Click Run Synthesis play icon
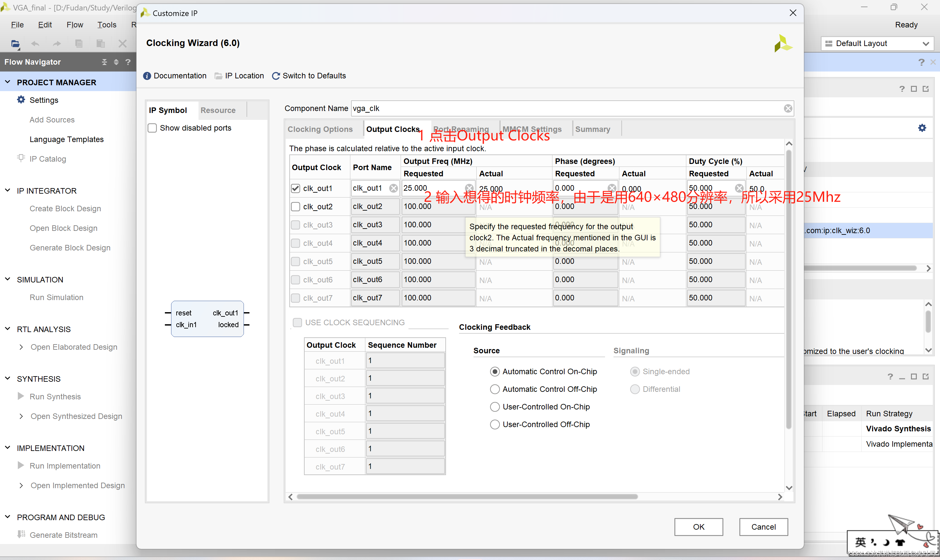This screenshot has height=560, width=940. pyautogui.click(x=21, y=396)
